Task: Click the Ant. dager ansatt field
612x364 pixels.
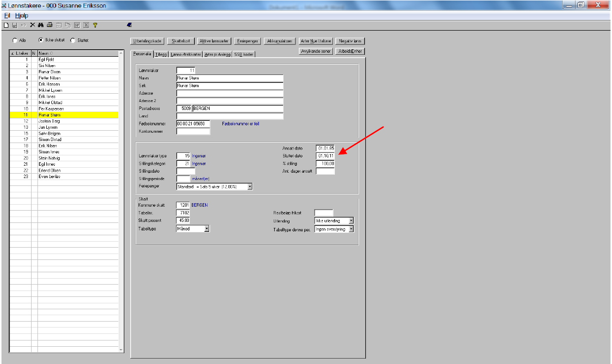Action: coord(325,171)
